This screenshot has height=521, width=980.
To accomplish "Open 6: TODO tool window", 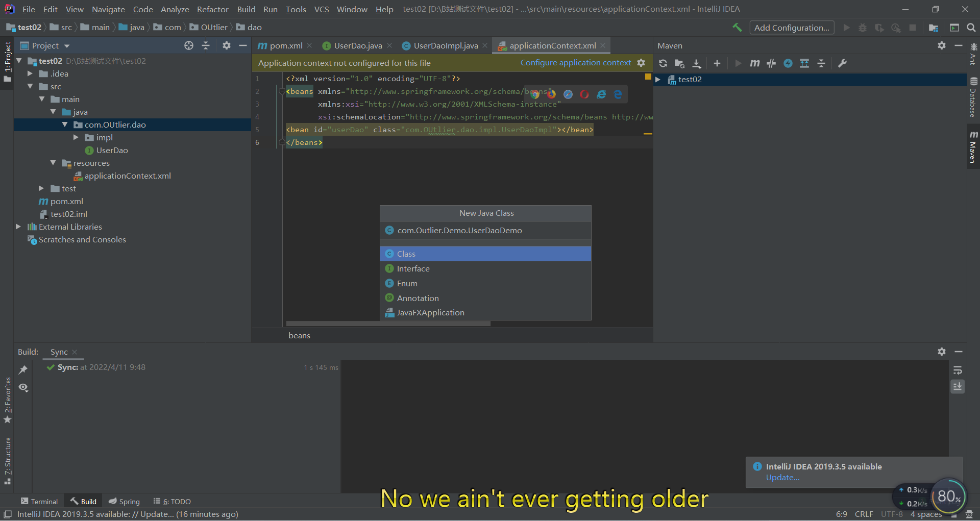I will tap(172, 501).
